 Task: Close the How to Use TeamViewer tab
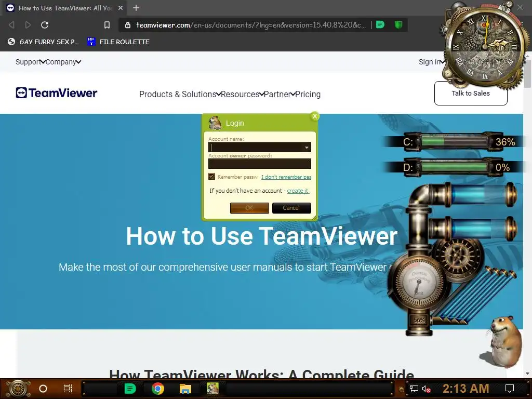click(121, 8)
